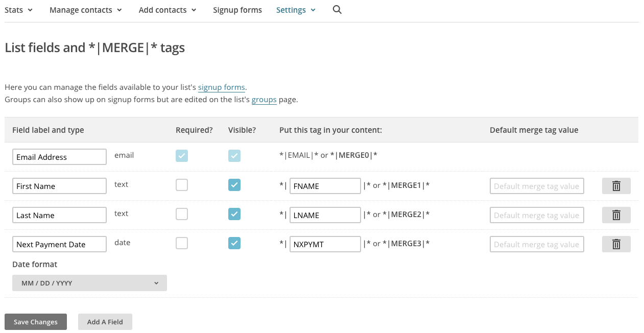Click trash icon for Last Name field
Image resolution: width=644 pixels, height=333 pixels.
616,215
